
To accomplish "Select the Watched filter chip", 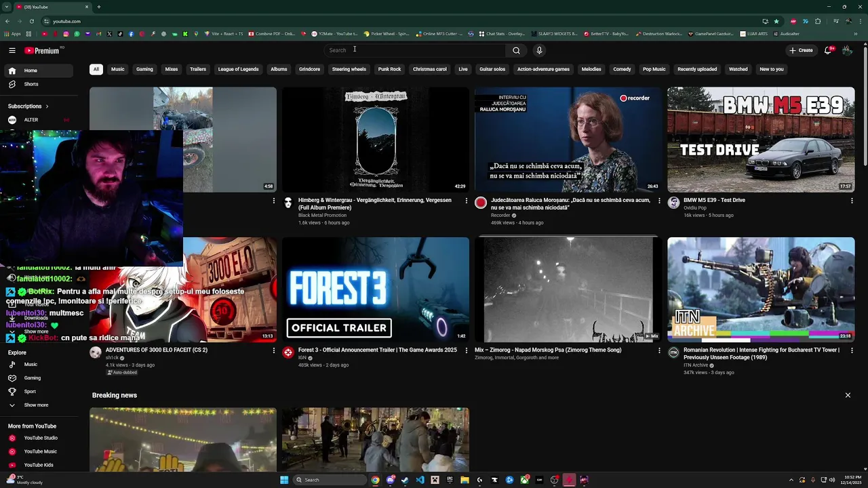I will 738,69.
